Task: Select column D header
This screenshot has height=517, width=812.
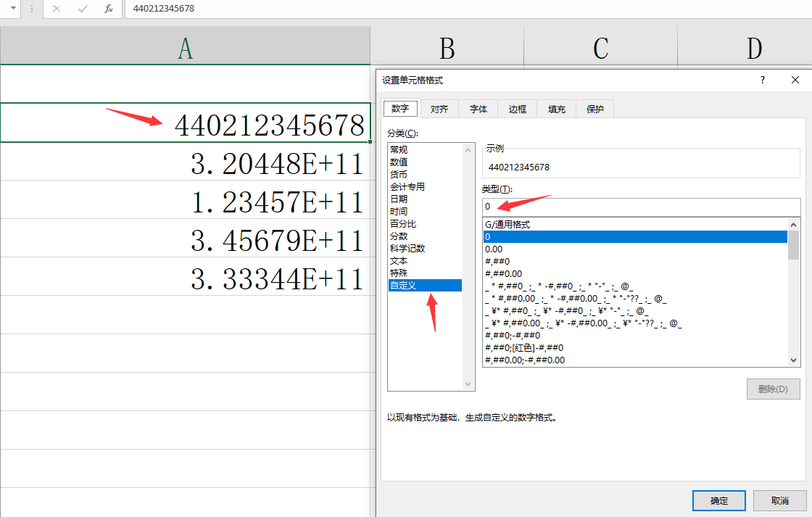Action: [x=745, y=46]
